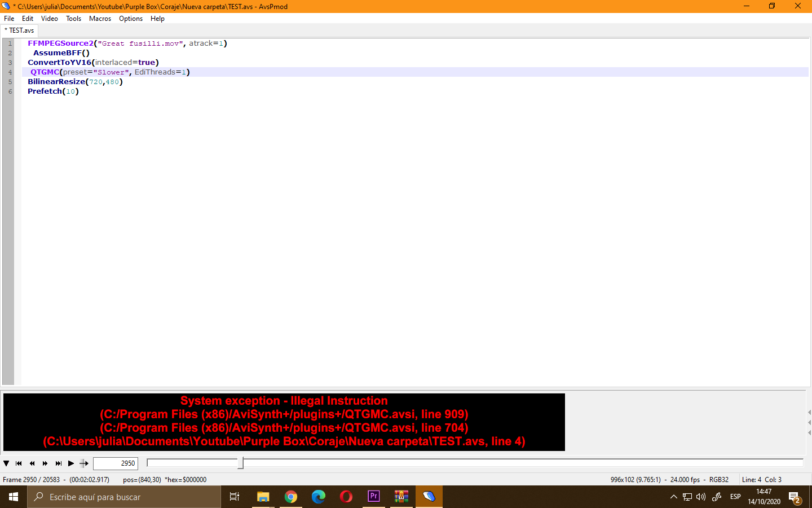
Task: Switch the ESP input language indicator
Action: [x=735, y=497]
